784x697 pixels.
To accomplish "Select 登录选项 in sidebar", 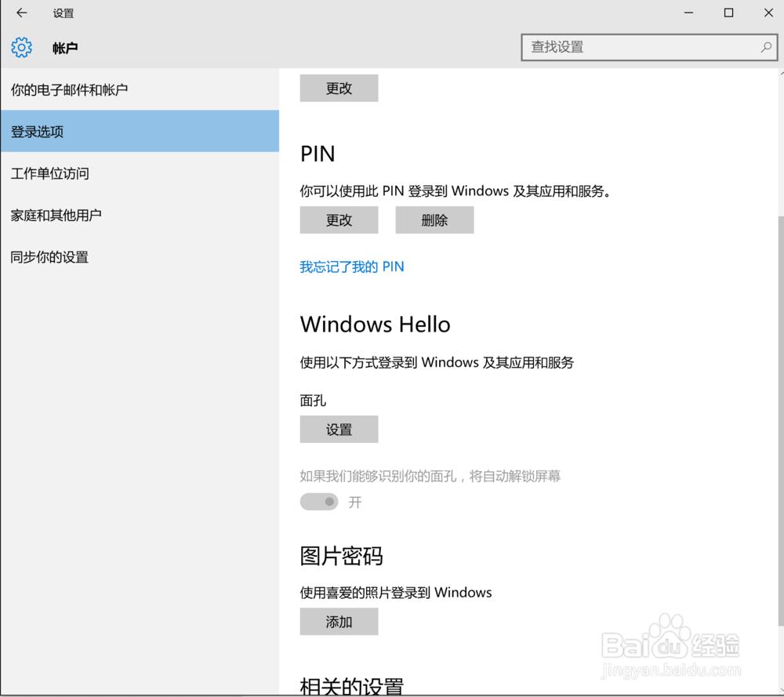I will coord(140,131).
